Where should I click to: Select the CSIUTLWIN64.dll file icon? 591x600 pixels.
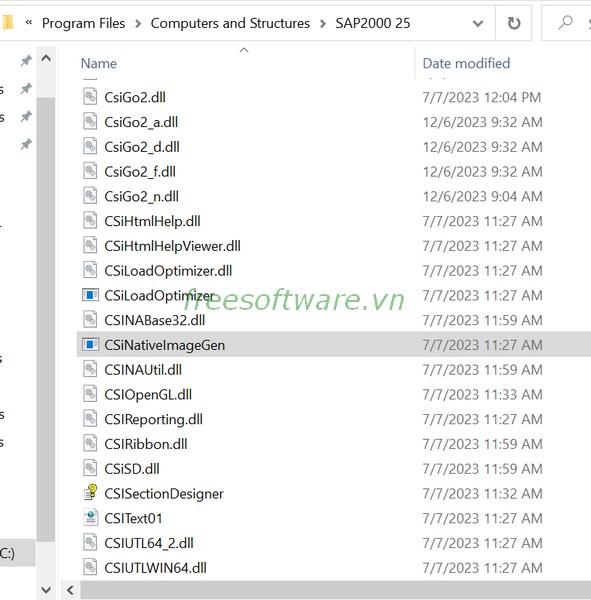click(x=90, y=567)
